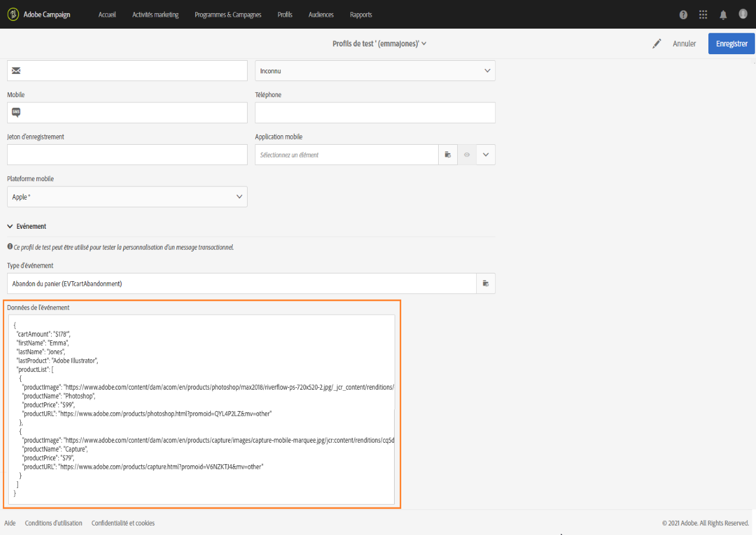Open the Profils de test title dropdown
The width and height of the screenshot is (756, 535).
(x=379, y=43)
